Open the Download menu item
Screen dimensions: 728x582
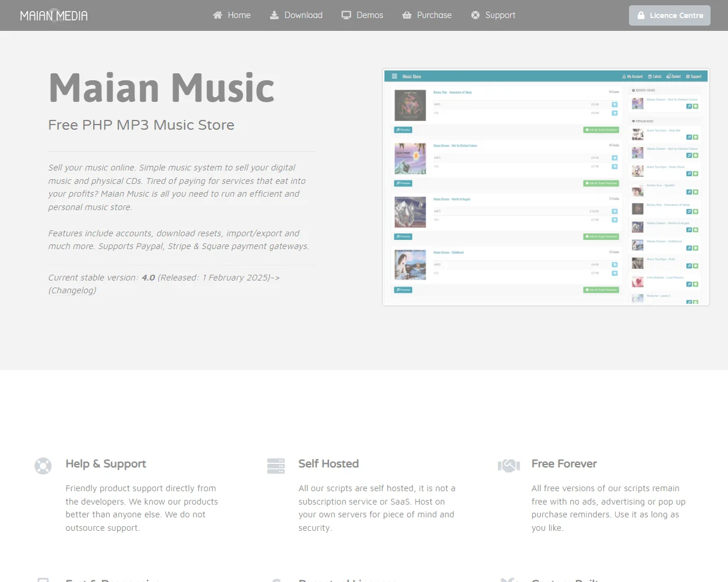[x=296, y=15]
